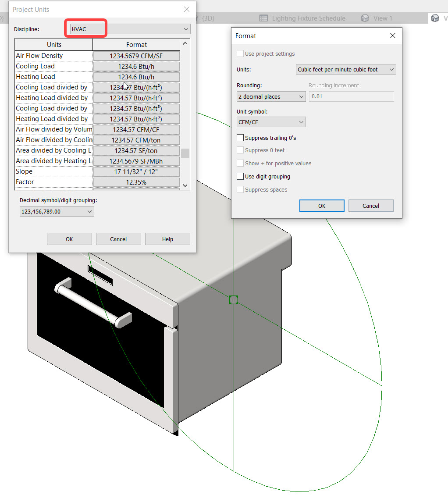Open Factor format 12.35%
Screen dimensions: 448x495
[136, 182]
